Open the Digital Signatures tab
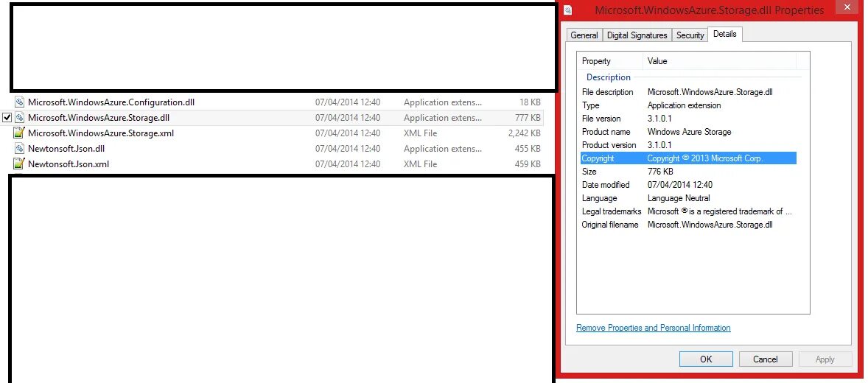This screenshot has height=383, width=868. (637, 35)
